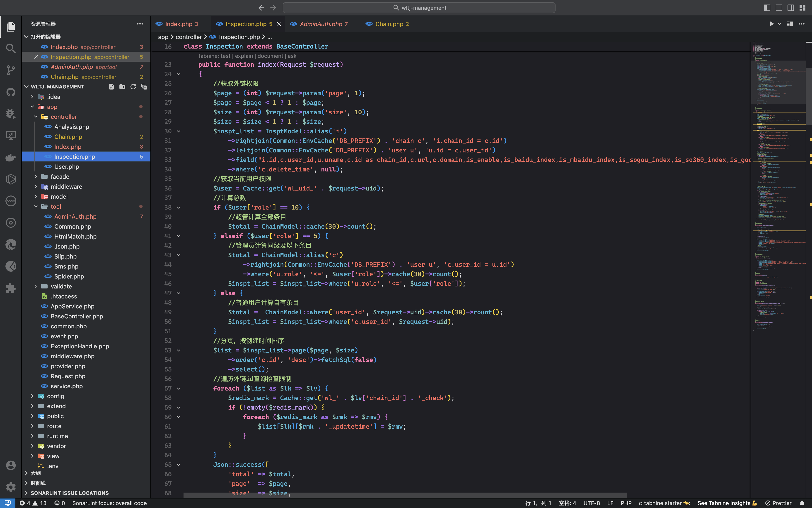Expand the facade folder
Image resolution: width=812 pixels, height=508 pixels.
pyautogui.click(x=36, y=177)
